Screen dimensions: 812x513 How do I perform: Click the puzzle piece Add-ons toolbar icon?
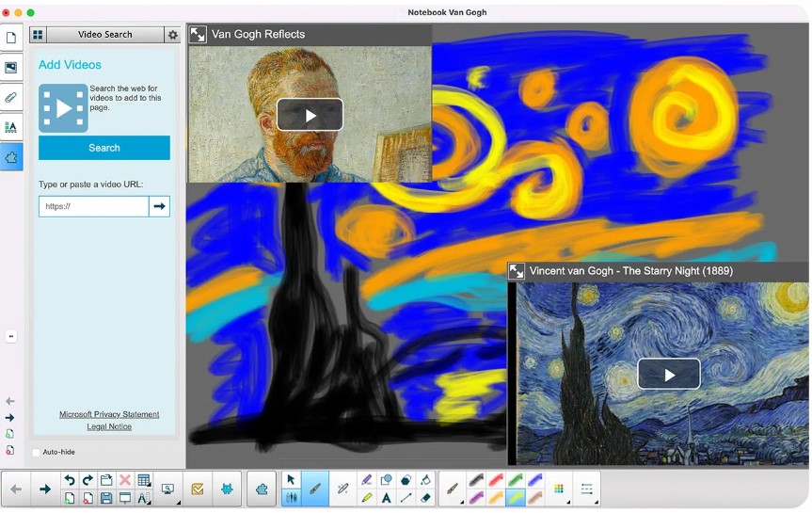[262, 489]
